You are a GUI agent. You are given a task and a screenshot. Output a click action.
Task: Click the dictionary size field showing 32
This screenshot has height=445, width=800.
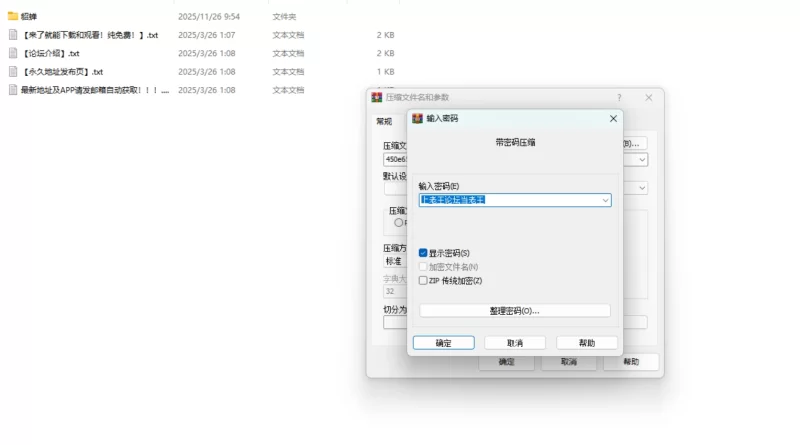395,291
